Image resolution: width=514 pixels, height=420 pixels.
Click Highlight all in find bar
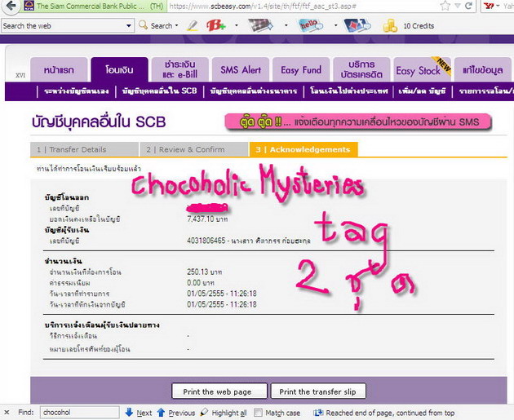pos(228,413)
